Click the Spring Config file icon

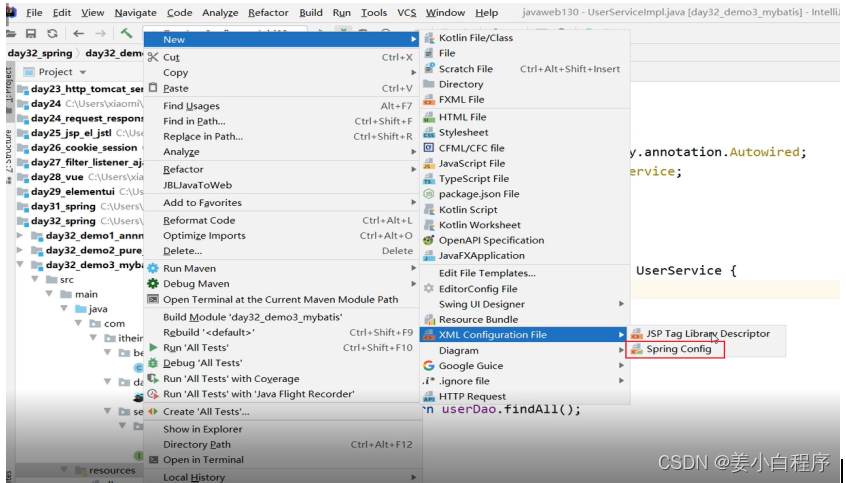(637, 349)
